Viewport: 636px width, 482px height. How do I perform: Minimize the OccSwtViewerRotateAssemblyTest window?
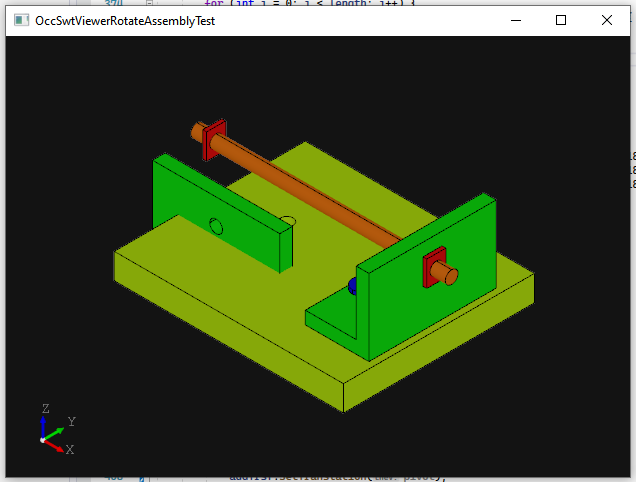[516, 20]
